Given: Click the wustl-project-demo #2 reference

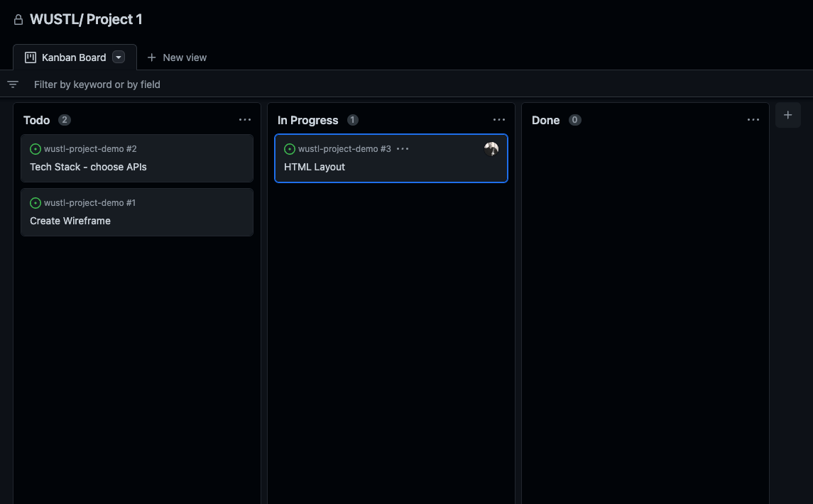Looking at the screenshot, I should coord(90,149).
